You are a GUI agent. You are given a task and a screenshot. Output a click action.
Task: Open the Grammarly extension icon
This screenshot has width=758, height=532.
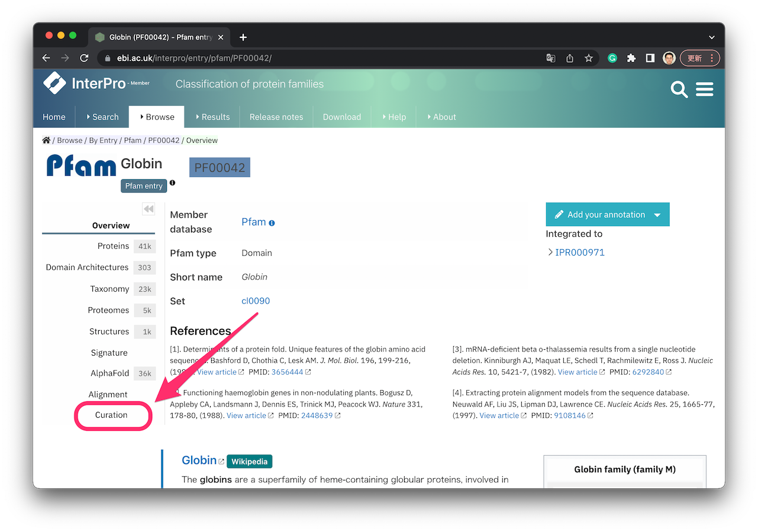click(x=612, y=58)
